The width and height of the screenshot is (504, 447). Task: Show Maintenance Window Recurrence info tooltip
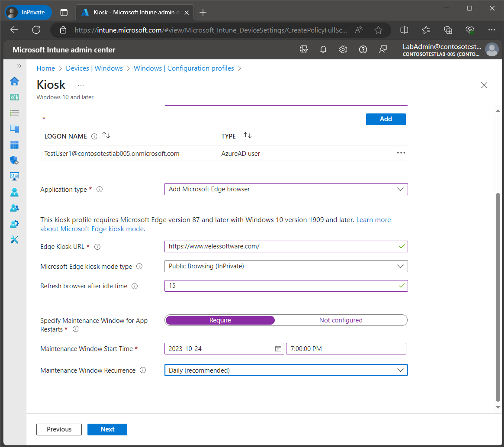143,370
